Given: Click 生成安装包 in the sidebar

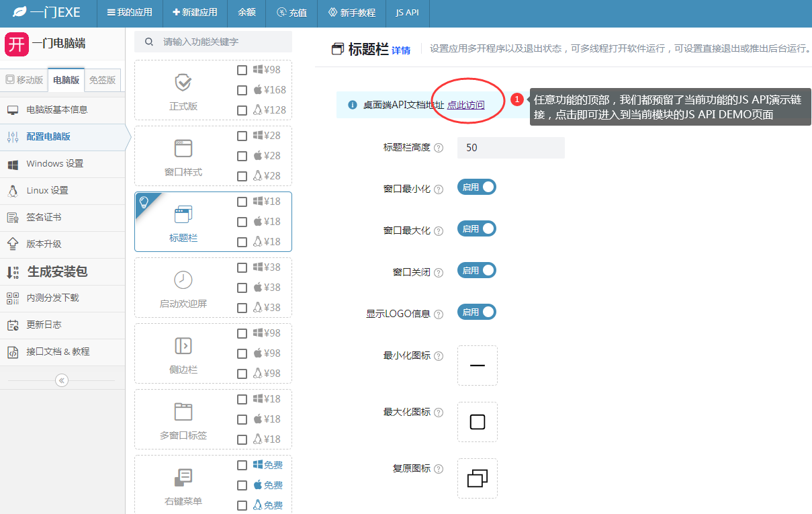Looking at the screenshot, I should click(62, 271).
